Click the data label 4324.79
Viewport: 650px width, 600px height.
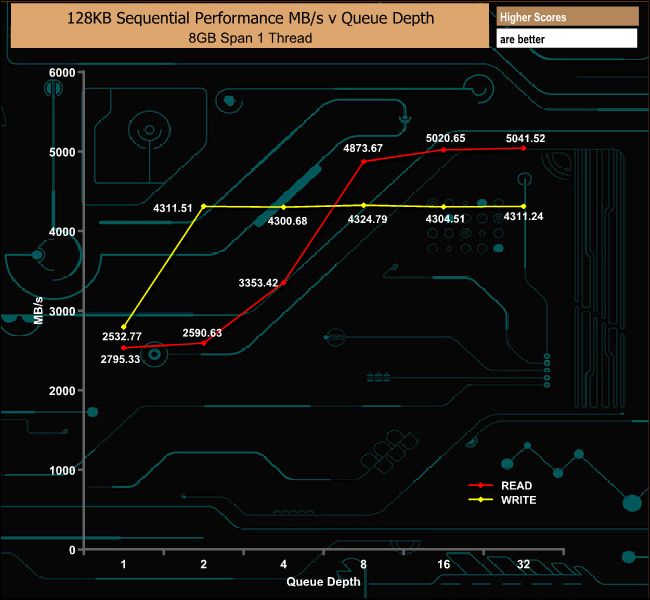coord(367,219)
